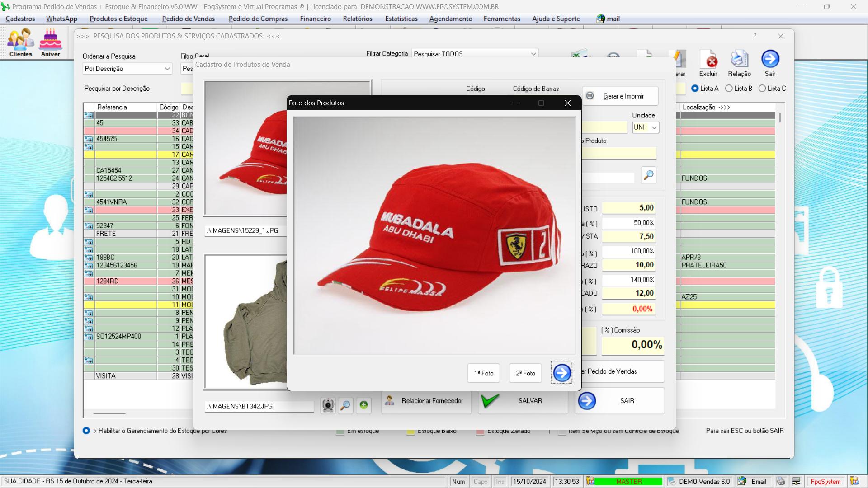The width and height of the screenshot is (868, 488).
Task: Click the help question mark in search window
Action: 755,36
